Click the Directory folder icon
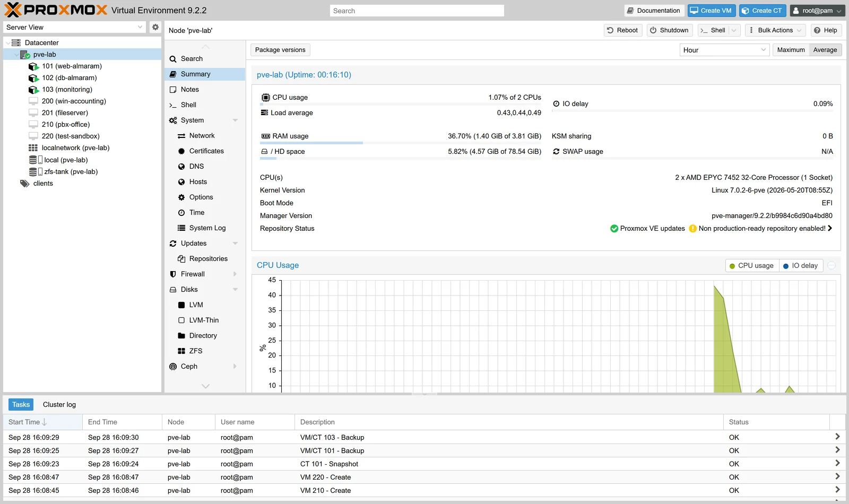Screen dimensions: 849x504 (181, 336)
